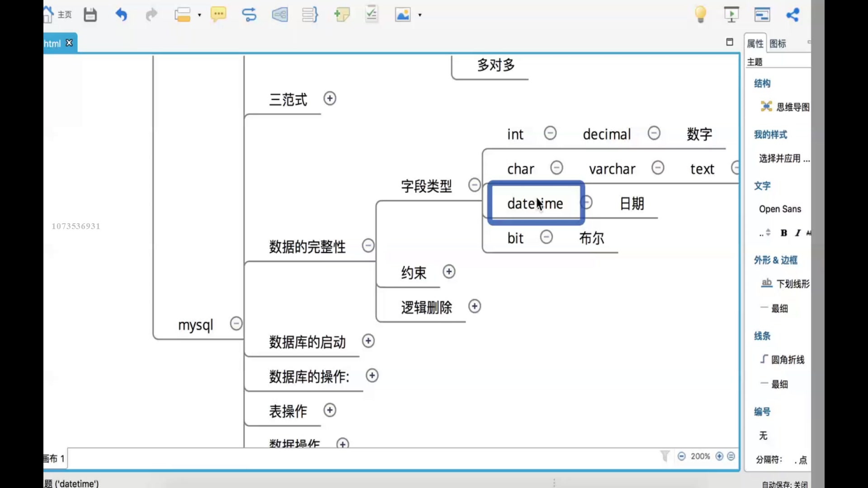Add a callout comment bubble
This screenshot has width=868, height=488.
coord(218,15)
